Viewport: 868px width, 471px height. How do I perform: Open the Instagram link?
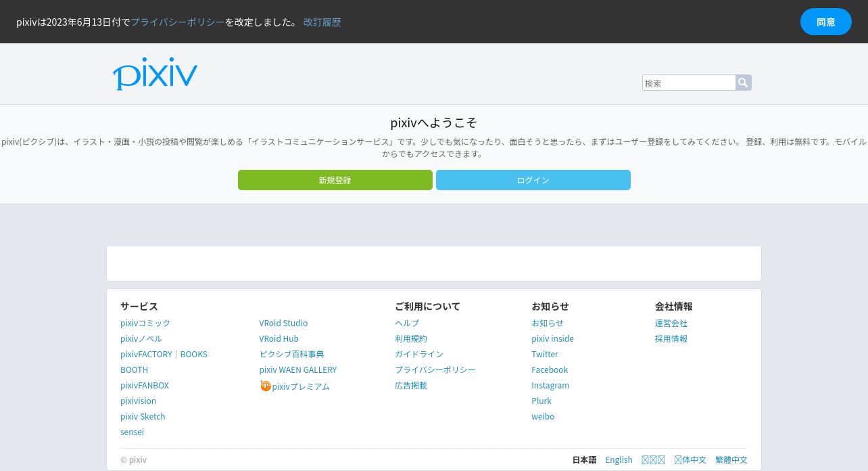550,385
